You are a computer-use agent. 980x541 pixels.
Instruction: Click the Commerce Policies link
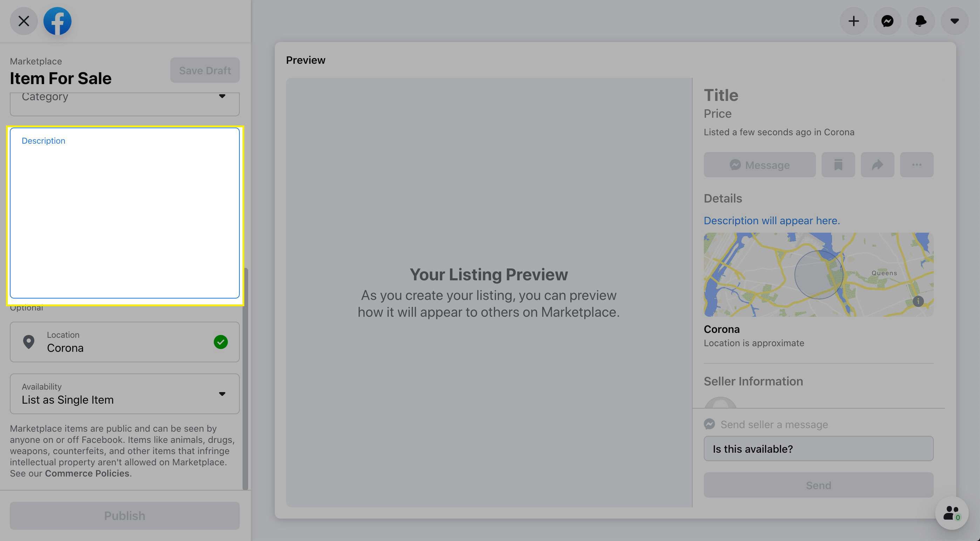87,472
